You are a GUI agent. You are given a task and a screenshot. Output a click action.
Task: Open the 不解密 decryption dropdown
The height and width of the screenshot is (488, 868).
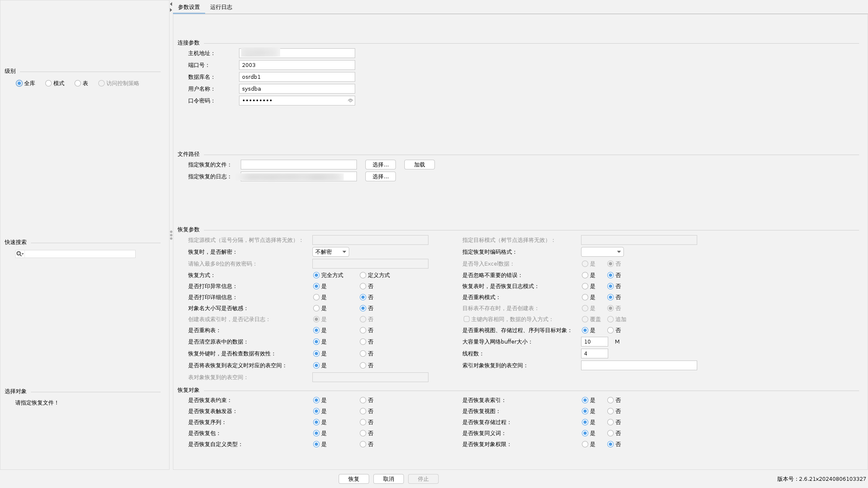pyautogui.click(x=331, y=252)
